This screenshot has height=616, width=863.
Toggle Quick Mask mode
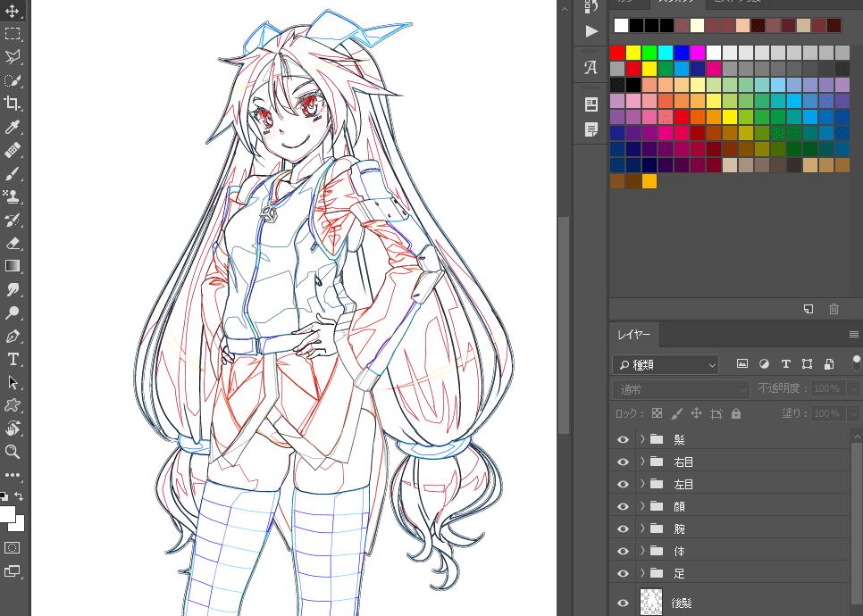coord(13,548)
